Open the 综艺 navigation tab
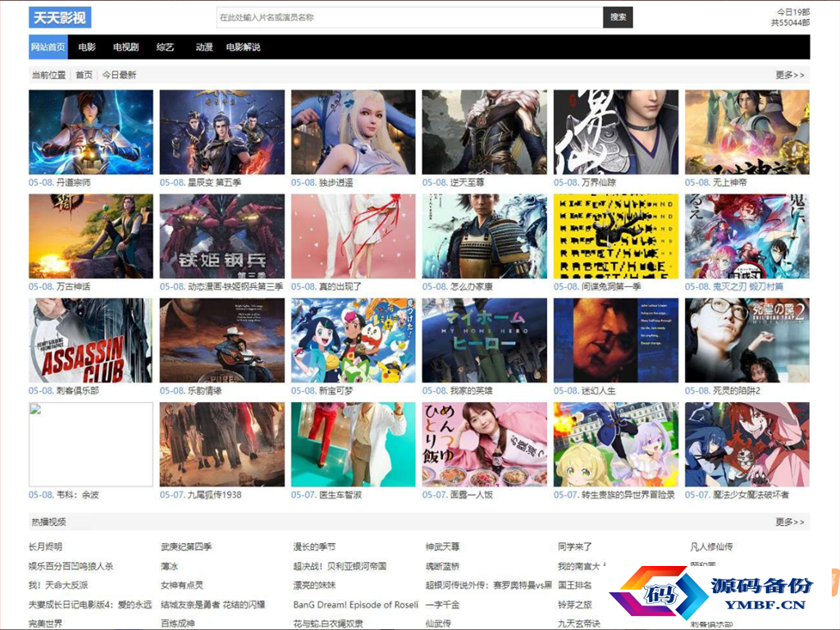 pos(165,47)
